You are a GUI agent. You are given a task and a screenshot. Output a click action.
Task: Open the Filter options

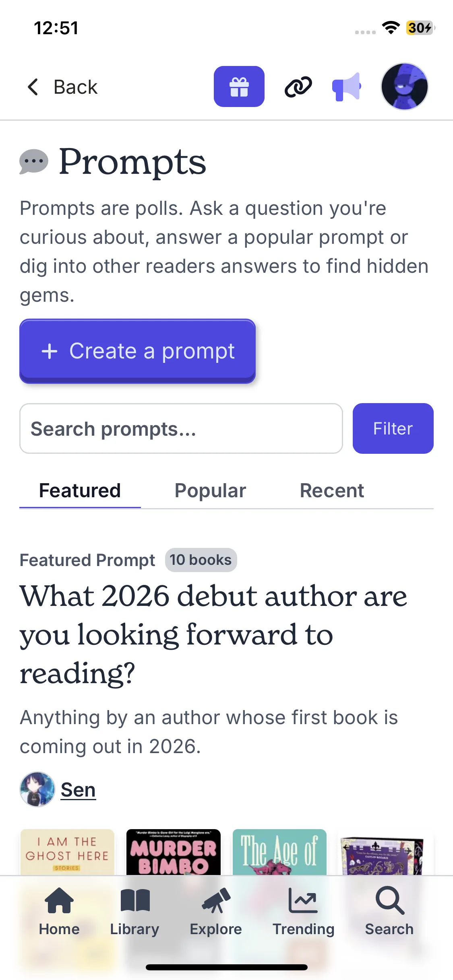(x=393, y=428)
